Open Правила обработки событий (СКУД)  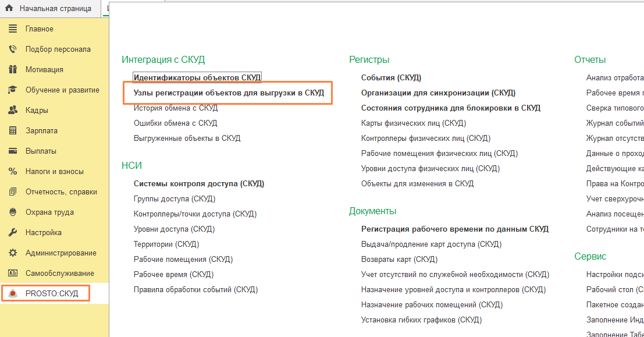[195, 289]
